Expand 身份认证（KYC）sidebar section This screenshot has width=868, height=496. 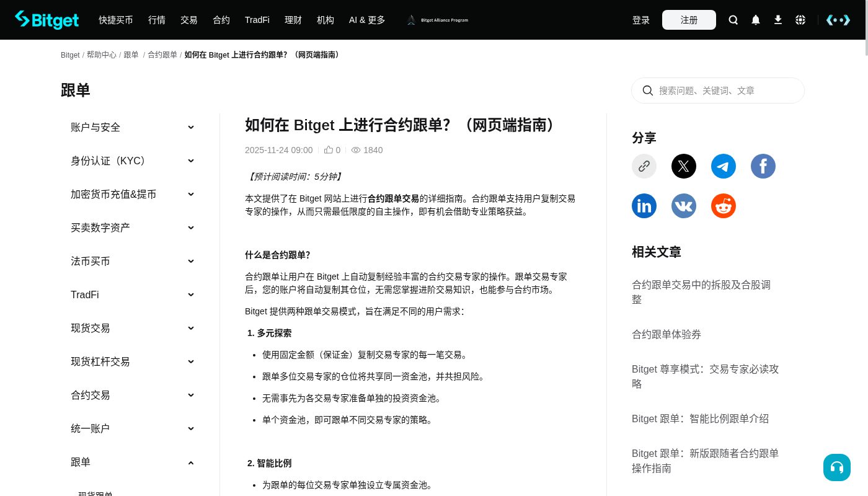133,161
